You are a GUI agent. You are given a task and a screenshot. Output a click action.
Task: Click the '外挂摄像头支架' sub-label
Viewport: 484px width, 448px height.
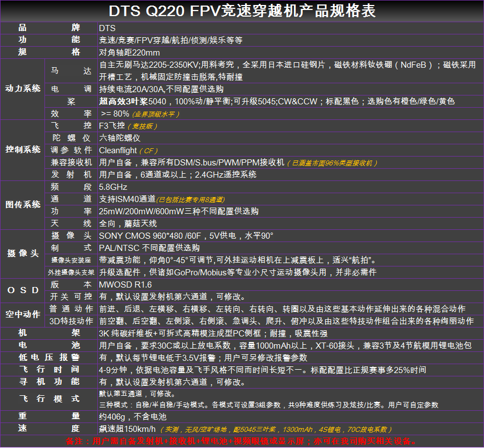coord(71,273)
